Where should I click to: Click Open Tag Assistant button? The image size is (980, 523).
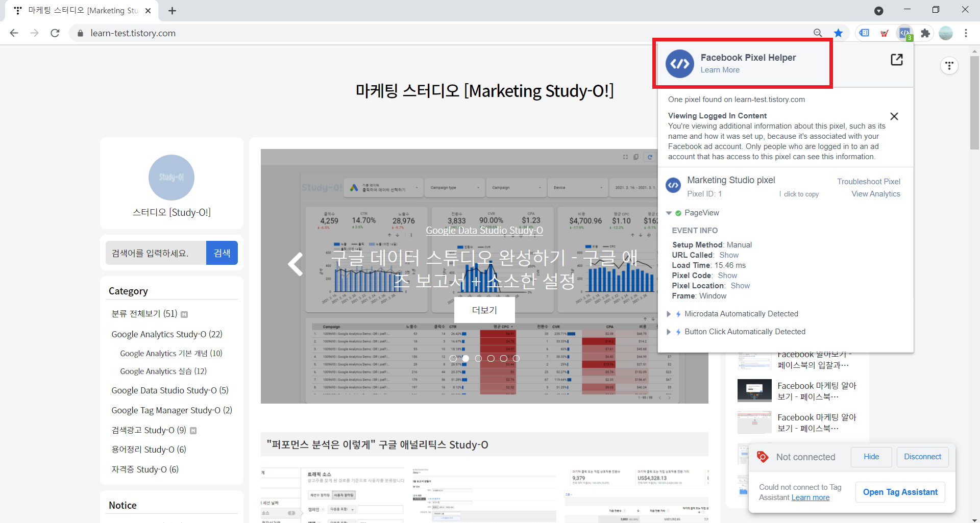tap(900, 492)
